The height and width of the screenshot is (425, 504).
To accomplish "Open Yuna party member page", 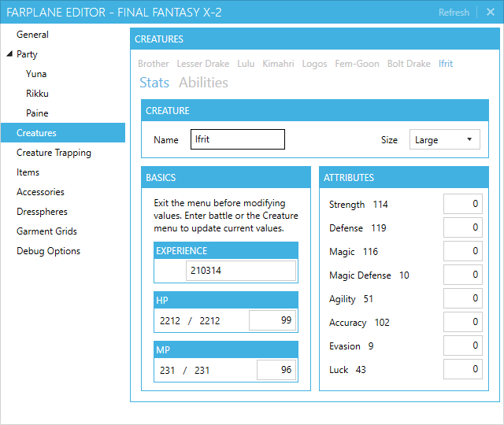I will tap(36, 74).
